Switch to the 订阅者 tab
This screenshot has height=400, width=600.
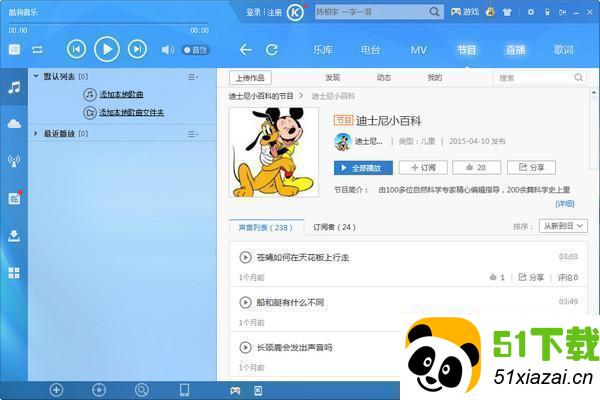click(x=334, y=227)
